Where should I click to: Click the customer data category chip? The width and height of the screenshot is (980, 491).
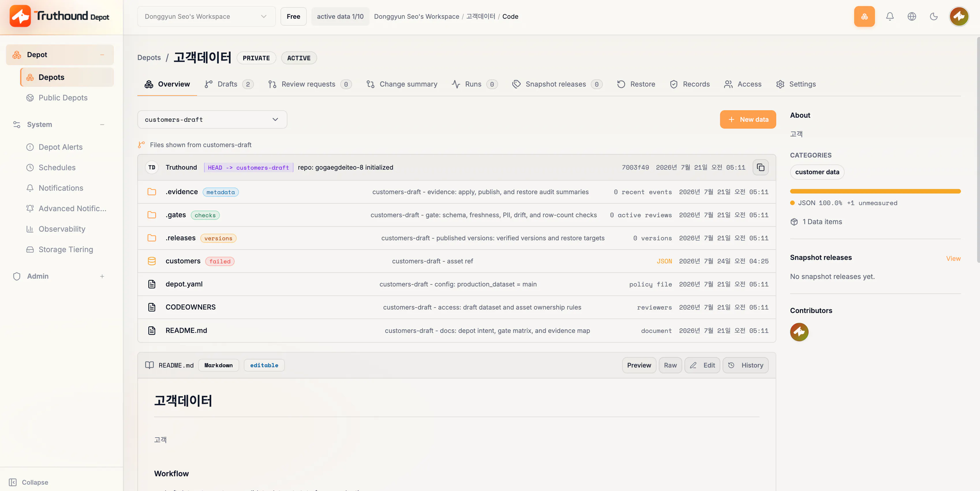click(817, 172)
